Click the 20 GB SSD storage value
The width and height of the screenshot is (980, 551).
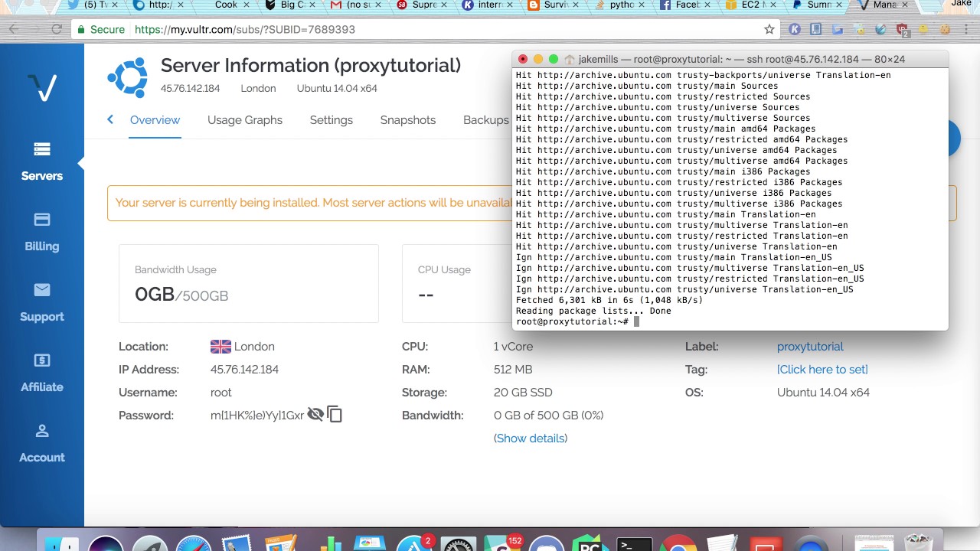tap(523, 393)
